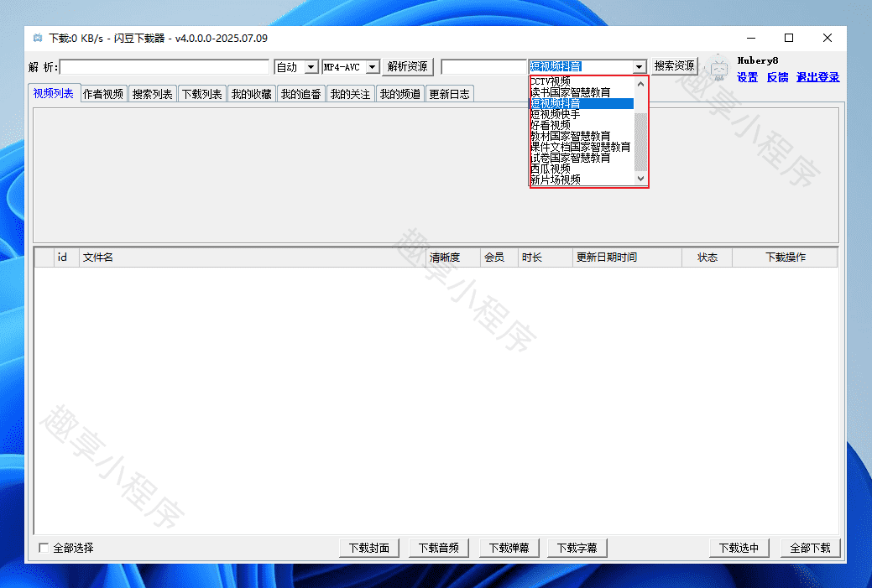The height and width of the screenshot is (588, 872).
Task: Click the 状态 column header
Action: [x=708, y=258]
